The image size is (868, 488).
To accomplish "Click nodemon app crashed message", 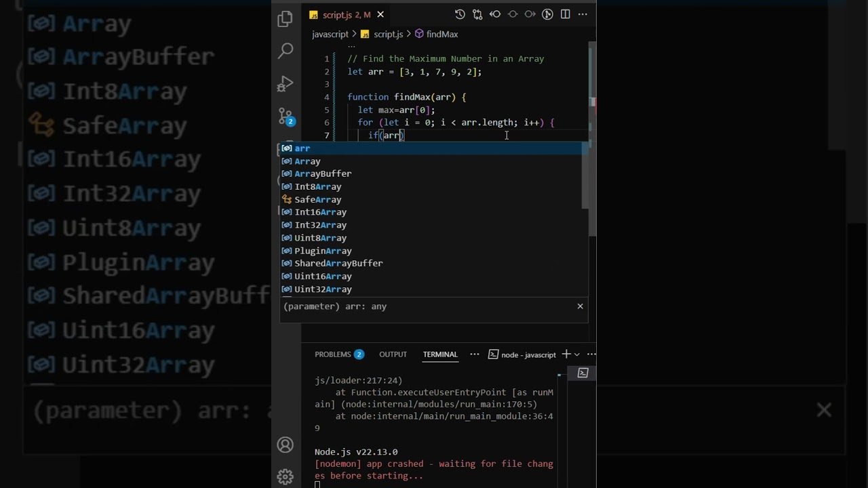I will click(434, 470).
